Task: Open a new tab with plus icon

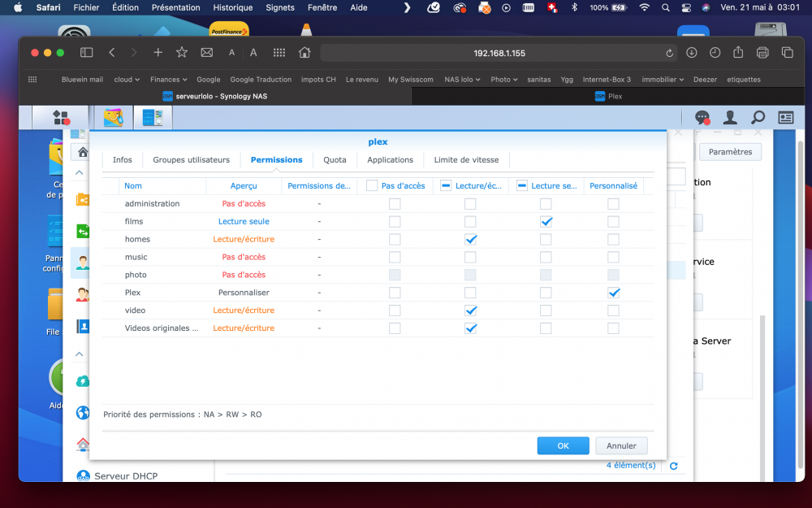Action: 158,52
